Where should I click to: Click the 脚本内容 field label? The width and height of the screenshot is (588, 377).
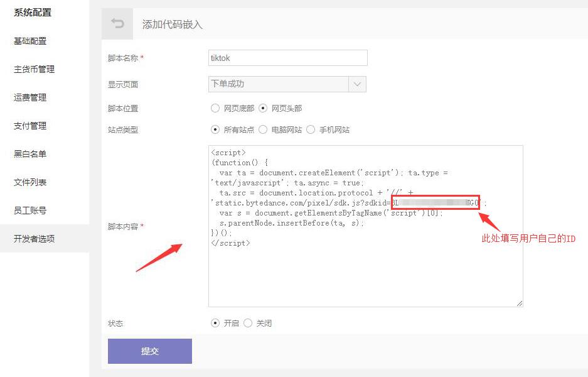pos(123,226)
